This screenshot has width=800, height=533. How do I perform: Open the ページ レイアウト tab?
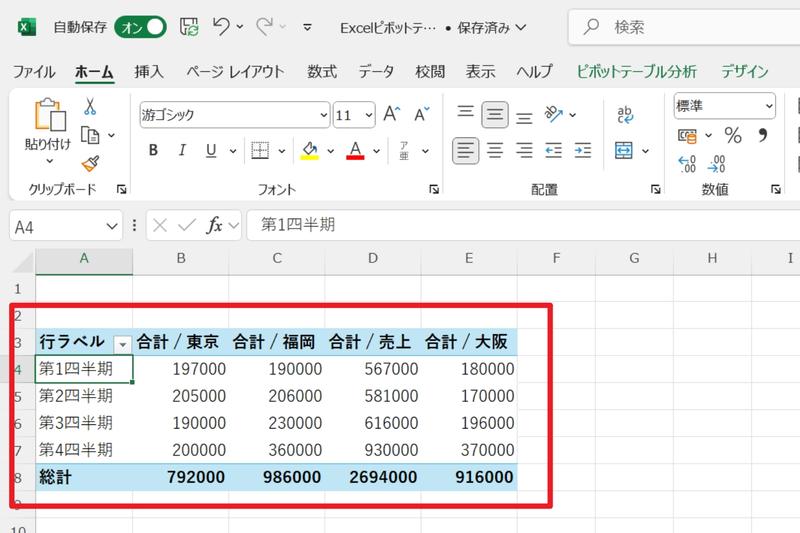pos(235,71)
